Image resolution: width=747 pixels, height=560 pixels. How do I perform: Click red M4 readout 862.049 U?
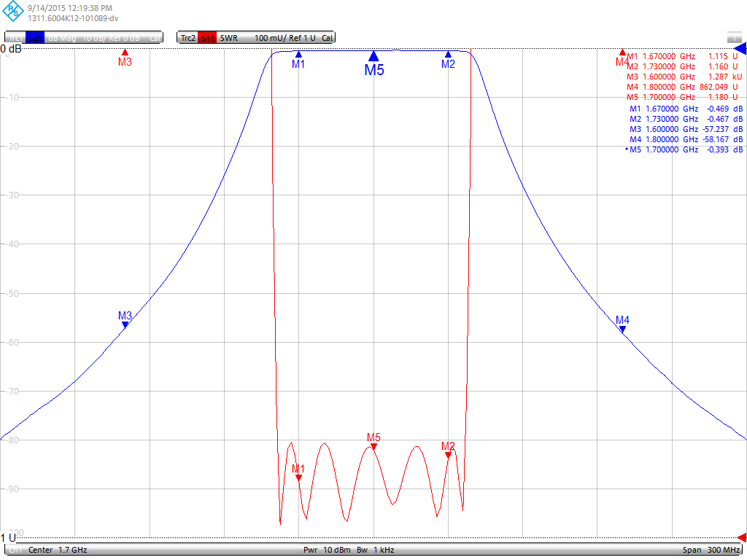click(682, 87)
